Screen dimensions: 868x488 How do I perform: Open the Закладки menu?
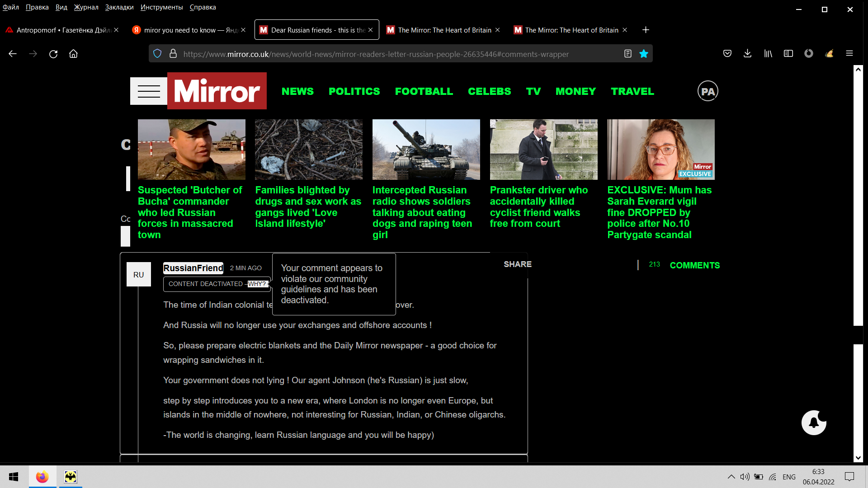coord(119,7)
